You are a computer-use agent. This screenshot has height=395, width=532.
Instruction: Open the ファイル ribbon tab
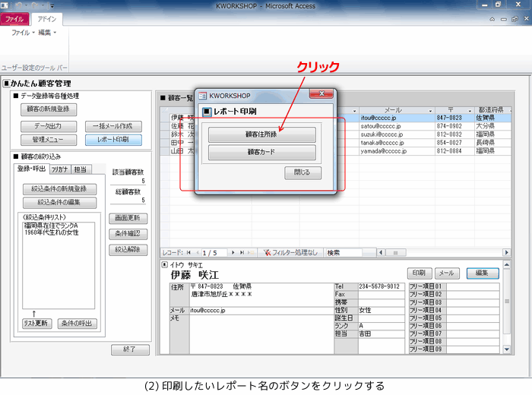[14, 19]
